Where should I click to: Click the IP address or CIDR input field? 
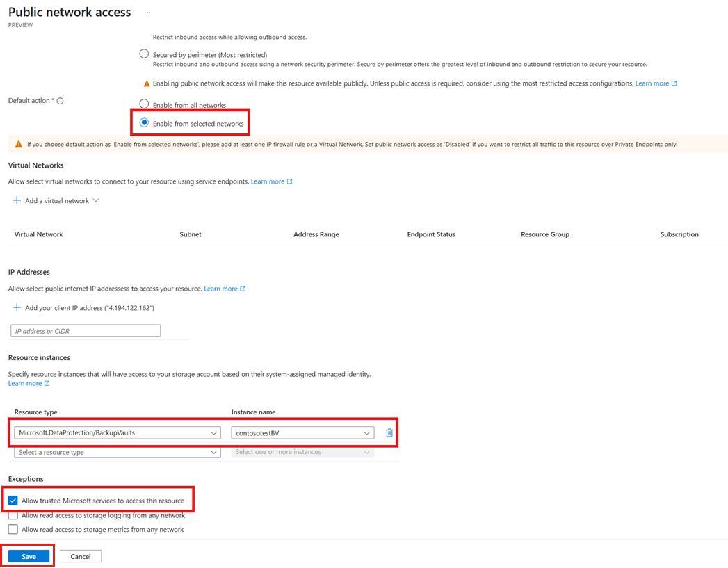[86, 331]
